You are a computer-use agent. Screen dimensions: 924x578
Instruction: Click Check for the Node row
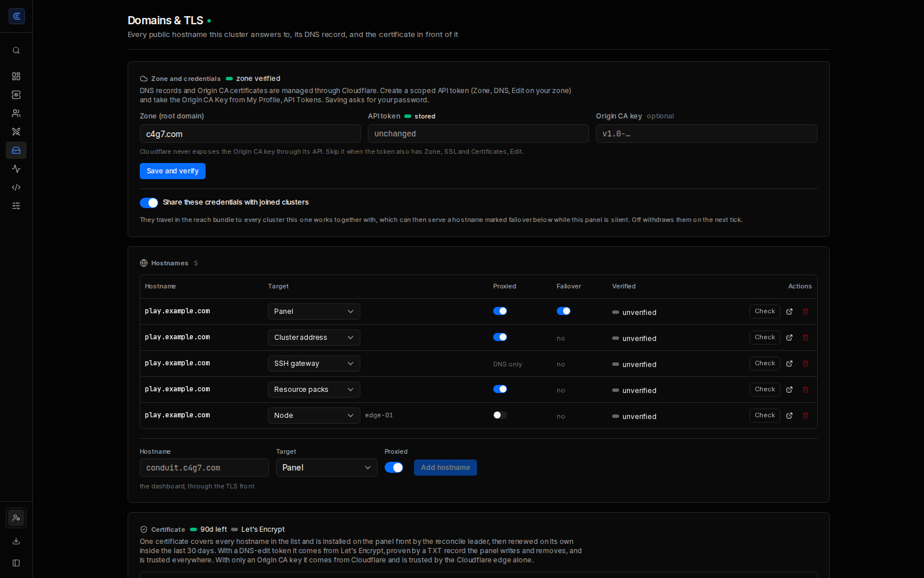tap(765, 416)
